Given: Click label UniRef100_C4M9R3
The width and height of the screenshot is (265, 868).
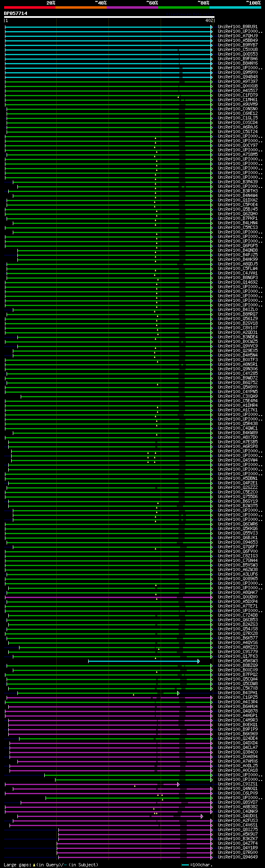Looking at the screenshot, I should pos(238,720).
